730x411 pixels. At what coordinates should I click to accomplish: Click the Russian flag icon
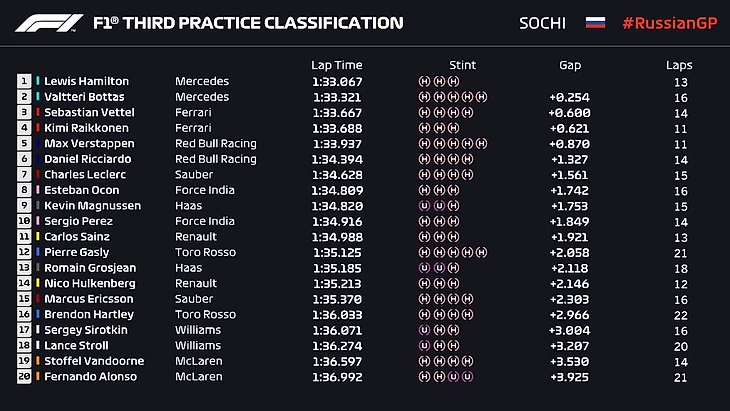coord(595,22)
